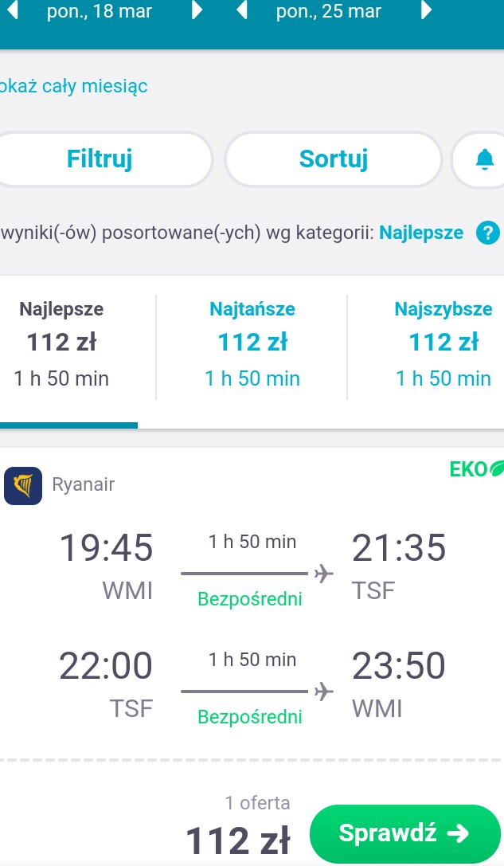Viewport: 504px width, 866px height.
Task: Tap the Ryanair airline logo
Action: 23,485
